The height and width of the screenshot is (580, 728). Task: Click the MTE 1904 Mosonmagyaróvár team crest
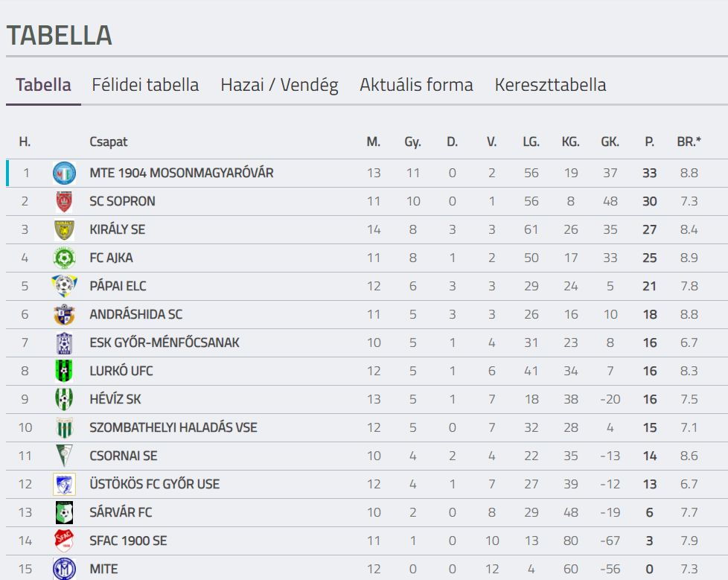pos(64,173)
